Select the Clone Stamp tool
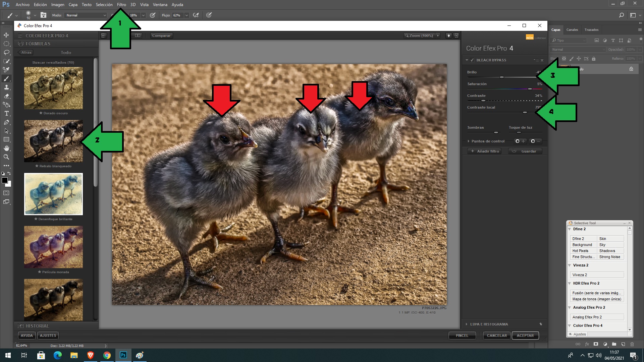This screenshot has width=644, height=362. point(6,87)
